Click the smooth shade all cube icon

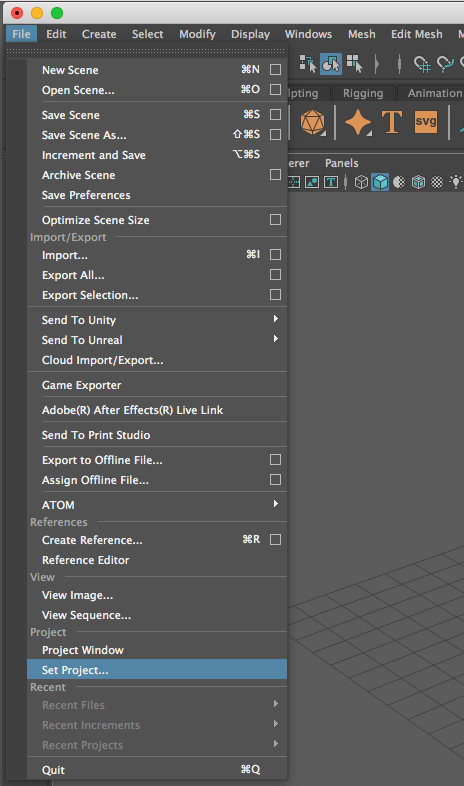point(380,182)
